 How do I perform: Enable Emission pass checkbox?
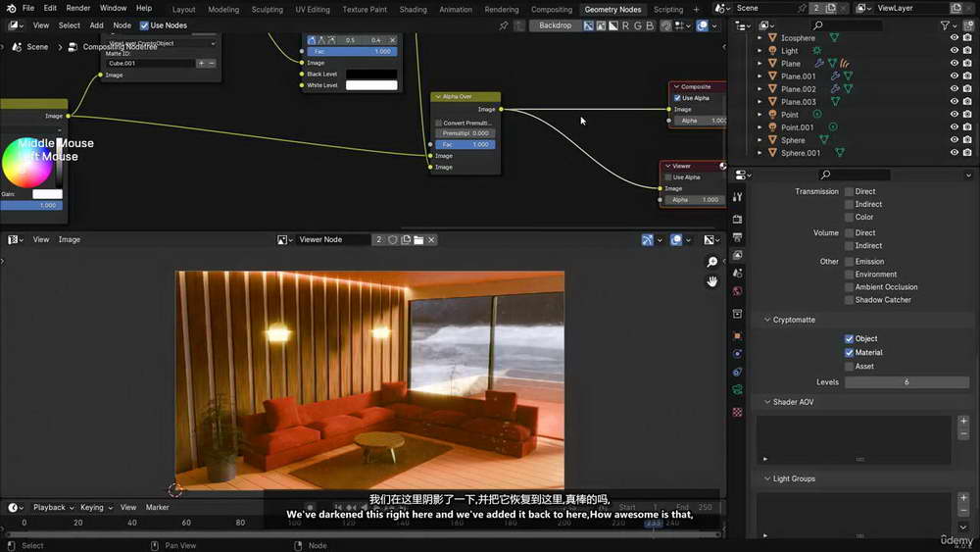click(849, 262)
